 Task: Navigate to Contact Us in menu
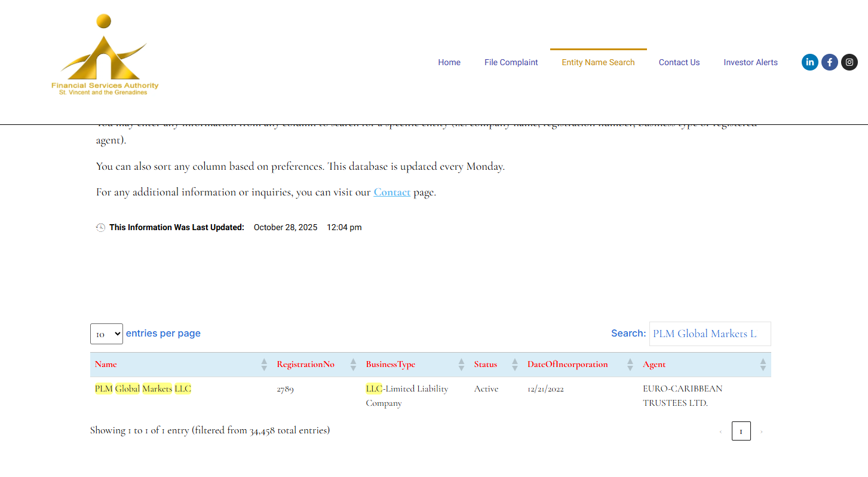tap(679, 62)
